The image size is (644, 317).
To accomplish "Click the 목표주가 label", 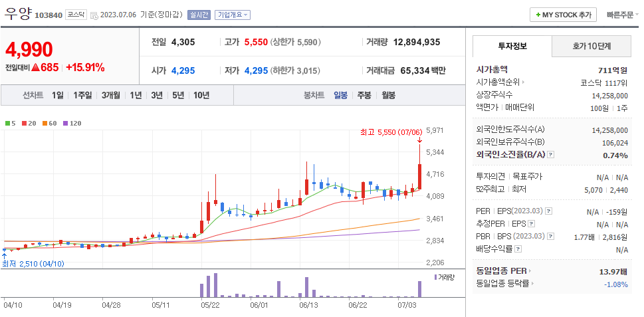I will pyautogui.click(x=527, y=177).
